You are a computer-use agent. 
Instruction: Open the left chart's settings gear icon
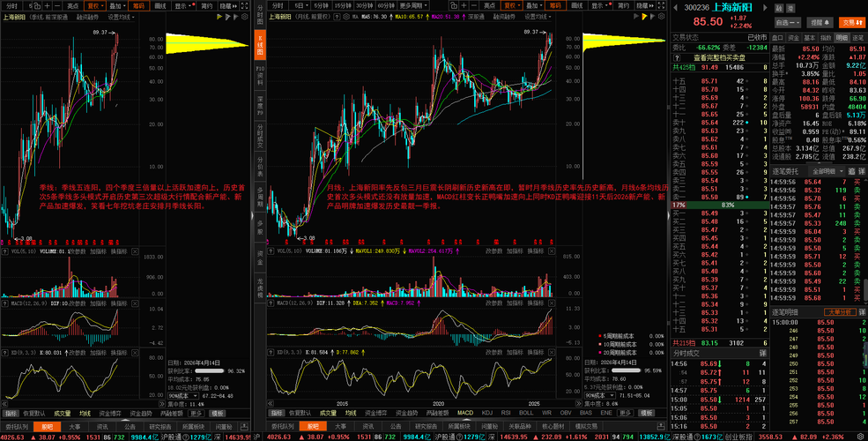coord(244,17)
